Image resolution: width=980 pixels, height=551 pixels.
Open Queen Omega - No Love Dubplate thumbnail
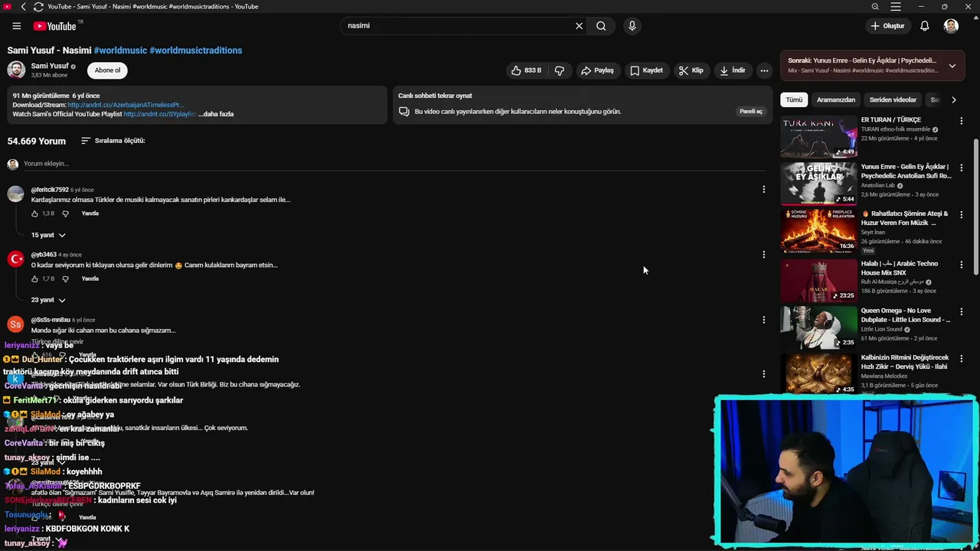coord(818,328)
